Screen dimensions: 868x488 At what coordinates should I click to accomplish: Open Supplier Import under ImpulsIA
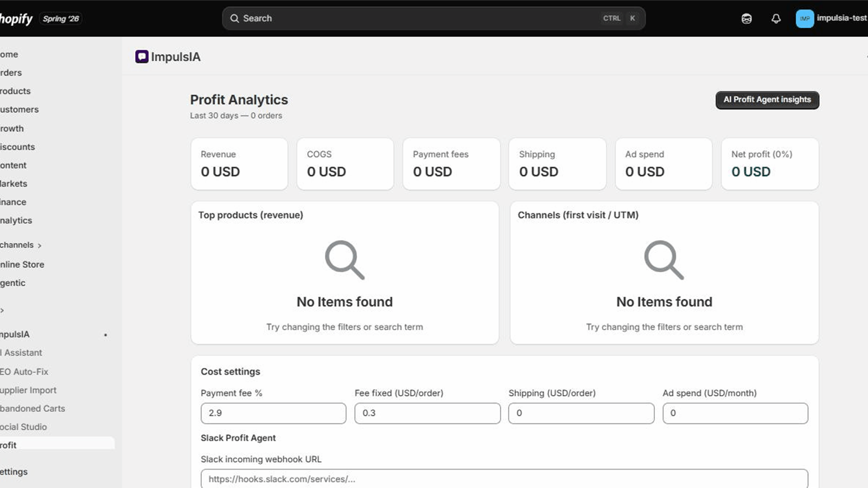point(28,390)
